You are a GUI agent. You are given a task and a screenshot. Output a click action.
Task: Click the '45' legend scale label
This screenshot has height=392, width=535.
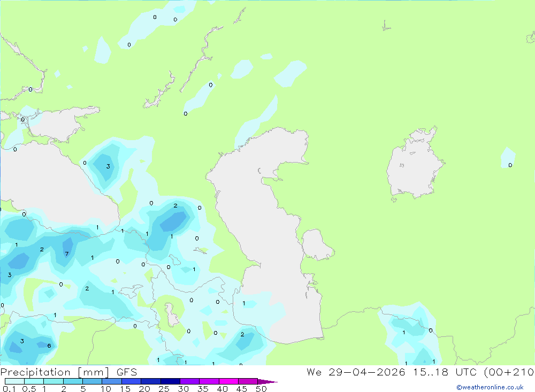point(242,389)
